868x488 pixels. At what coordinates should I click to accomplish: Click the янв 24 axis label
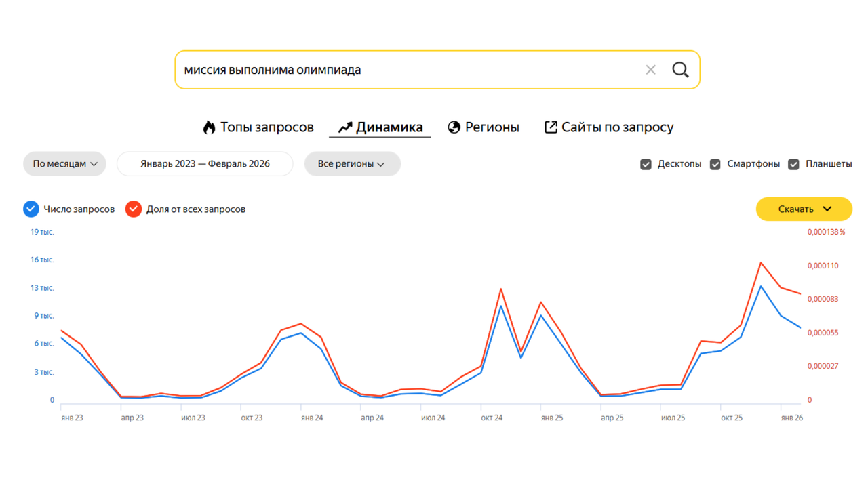coord(312,418)
